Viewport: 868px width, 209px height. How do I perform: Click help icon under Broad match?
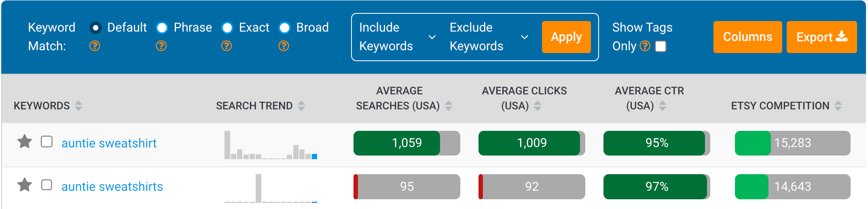(x=284, y=46)
